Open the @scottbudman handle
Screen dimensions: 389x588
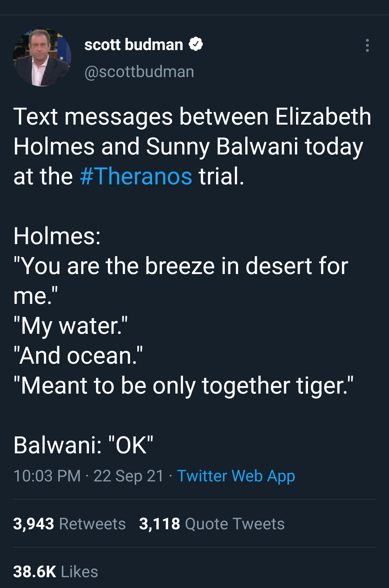pyautogui.click(x=139, y=72)
